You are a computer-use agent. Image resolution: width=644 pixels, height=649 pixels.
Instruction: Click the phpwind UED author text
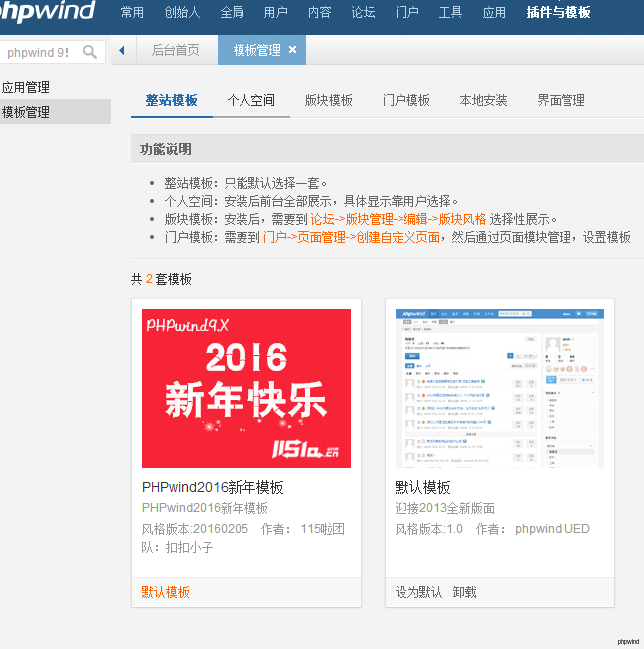coord(553,529)
